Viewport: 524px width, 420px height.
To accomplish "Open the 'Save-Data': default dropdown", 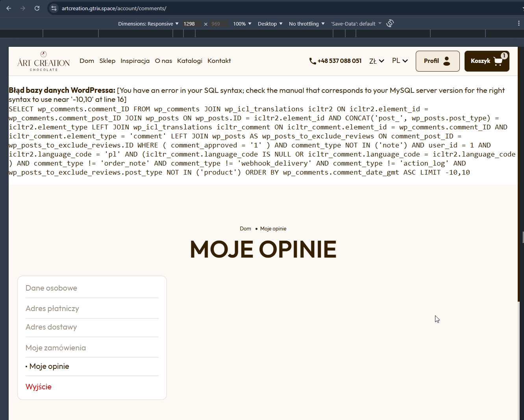I will click(356, 24).
